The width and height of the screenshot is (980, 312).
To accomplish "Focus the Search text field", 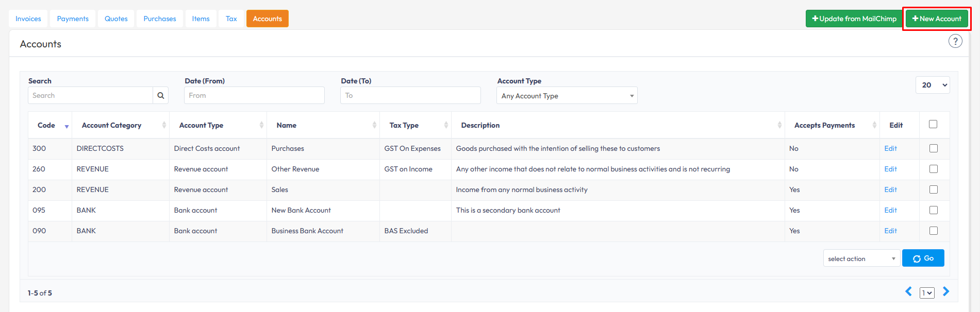I will (x=90, y=95).
